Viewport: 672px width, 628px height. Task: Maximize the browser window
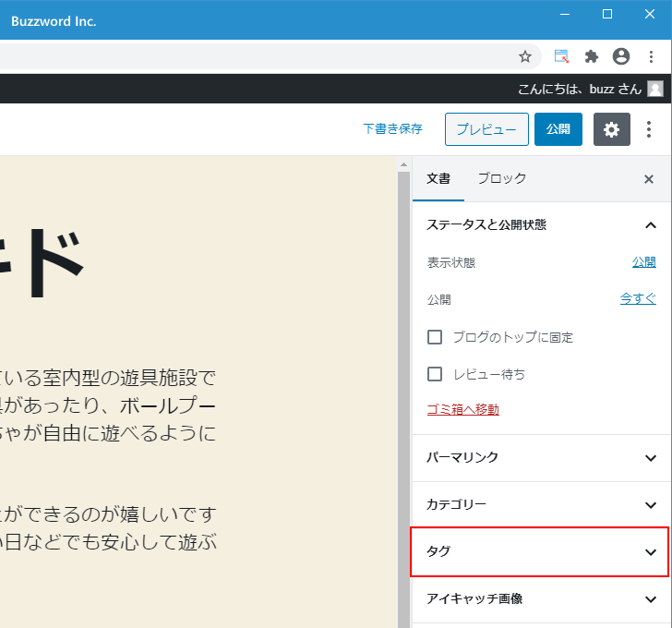pos(607,14)
